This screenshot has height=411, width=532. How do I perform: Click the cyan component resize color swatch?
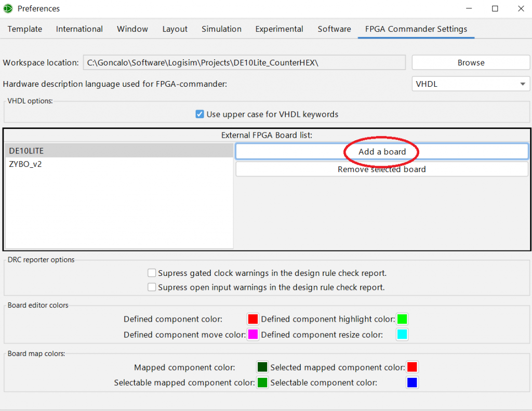(402, 335)
